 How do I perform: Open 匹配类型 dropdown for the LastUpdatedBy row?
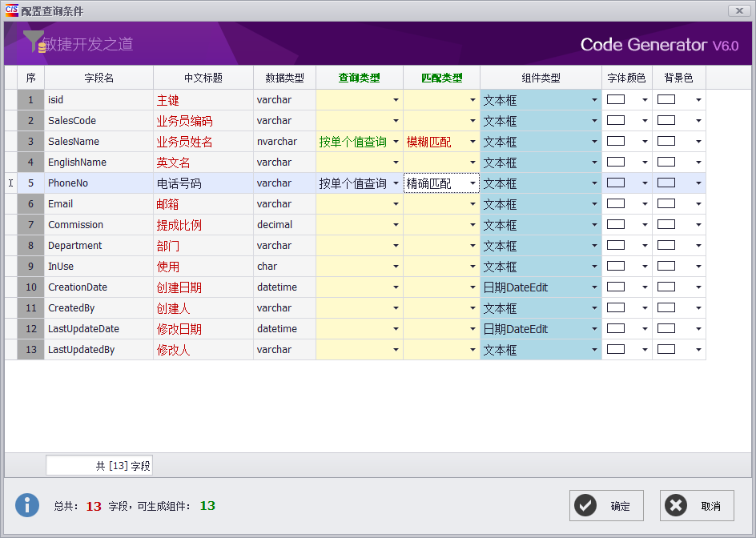click(x=472, y=350)
